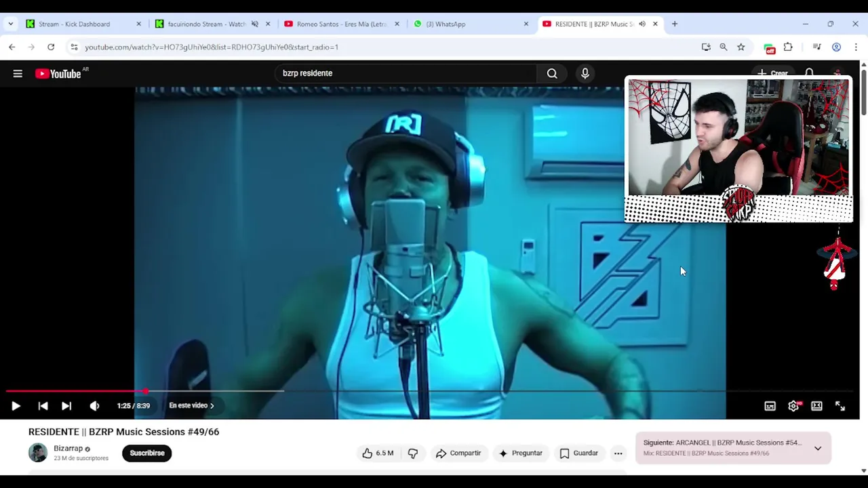The height and width of the screenshot is (488, 868).
Task: Toggle subtitles in the player
Action: click(770, 405)
